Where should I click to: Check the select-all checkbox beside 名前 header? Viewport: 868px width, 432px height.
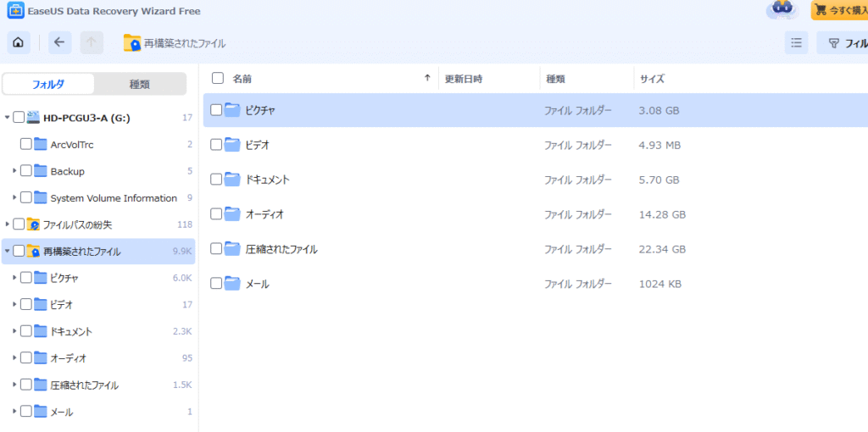click(218, 79)
